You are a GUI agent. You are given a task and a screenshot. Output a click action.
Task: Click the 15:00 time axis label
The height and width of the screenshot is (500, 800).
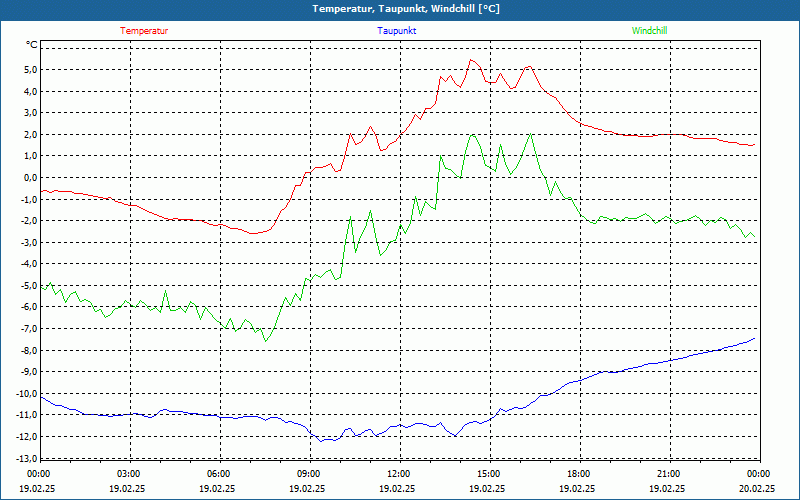488,474
